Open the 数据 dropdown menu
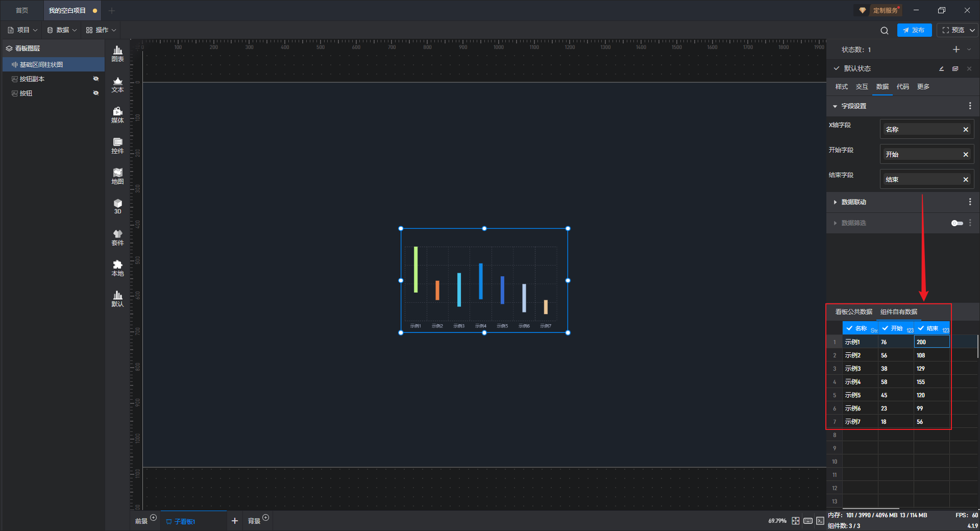 pos(62,30)
